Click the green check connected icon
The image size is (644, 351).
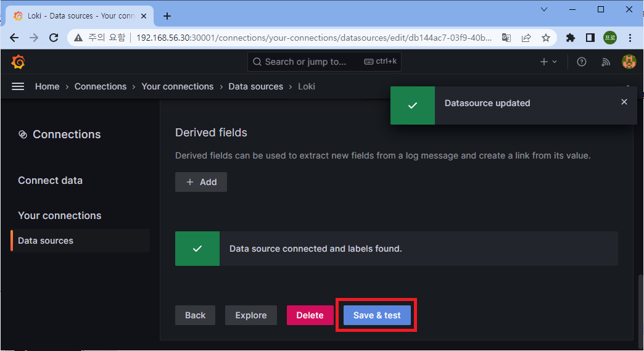pos(197,249)
